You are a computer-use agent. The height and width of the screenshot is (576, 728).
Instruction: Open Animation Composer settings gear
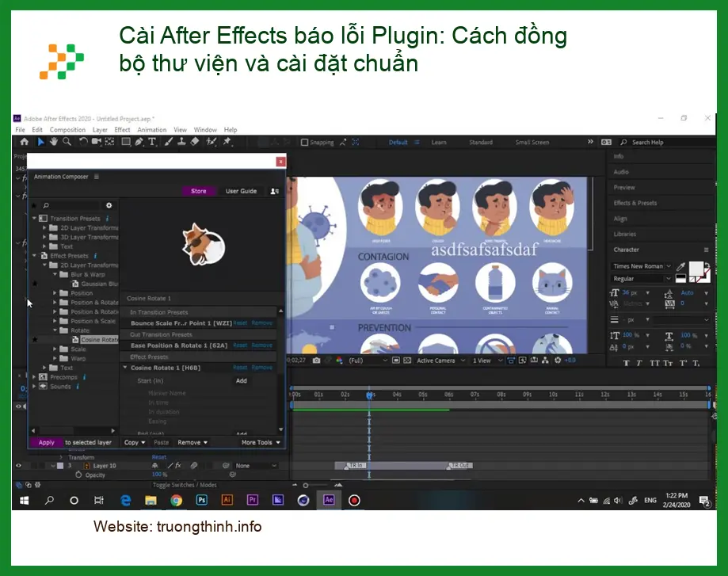(109, 205)
